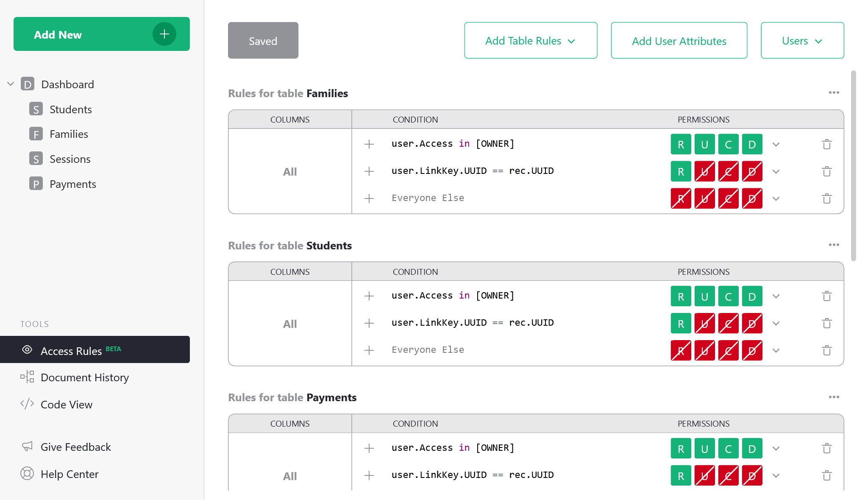Select Access Rules in Tools
The height and width of the screenshot is (500, 868).
click(71, 351)
